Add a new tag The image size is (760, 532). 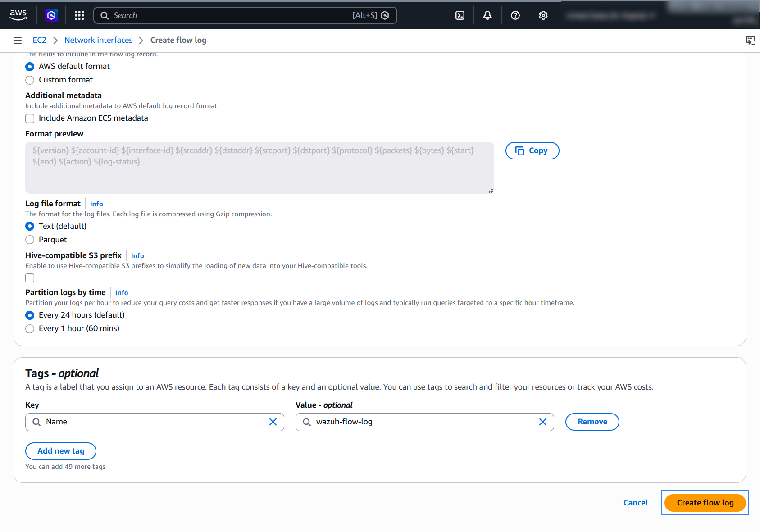click(61, 451)
